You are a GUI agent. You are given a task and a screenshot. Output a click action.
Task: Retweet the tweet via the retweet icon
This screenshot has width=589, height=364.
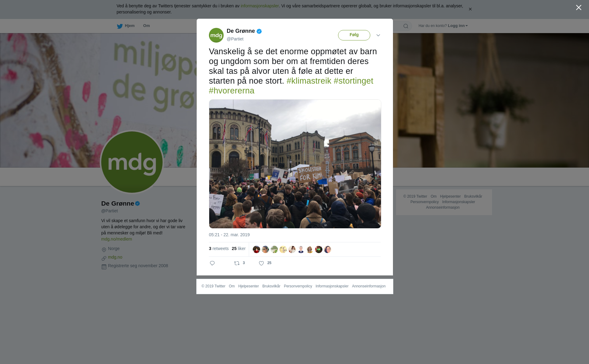[237, 263]
